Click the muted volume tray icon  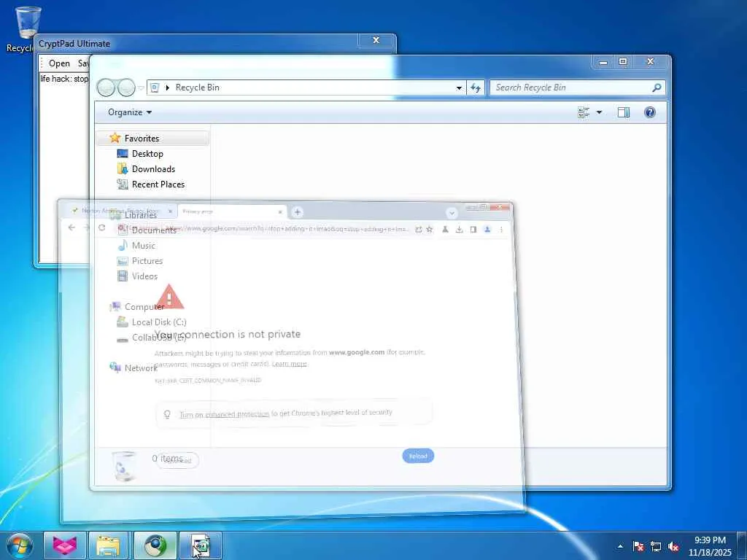coord(673,546)
